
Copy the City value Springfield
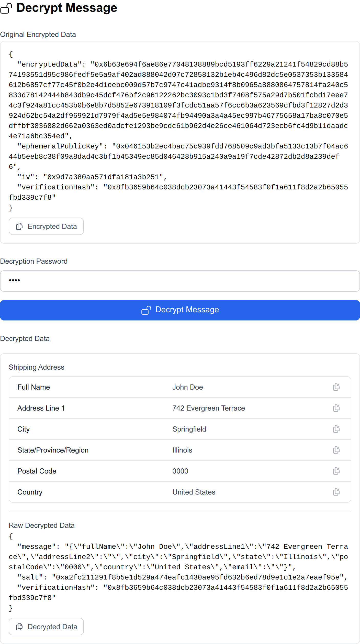click(x=336, y=429)
